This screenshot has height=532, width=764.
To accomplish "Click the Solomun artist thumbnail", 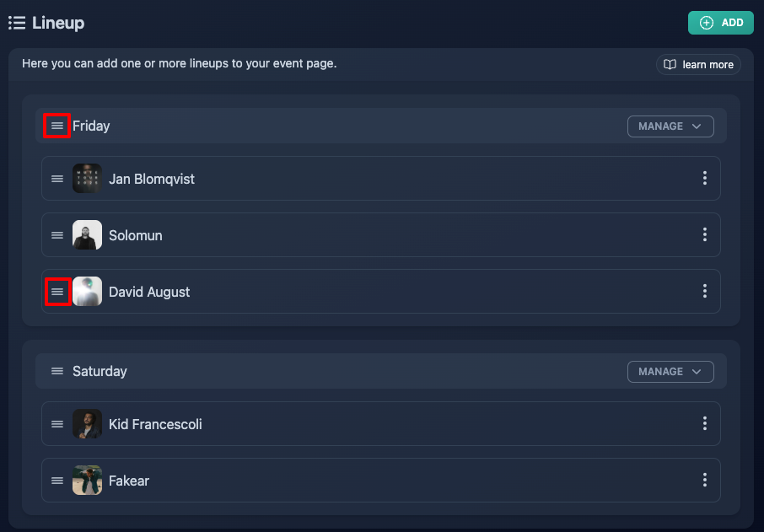I will [x=87, y=235].
